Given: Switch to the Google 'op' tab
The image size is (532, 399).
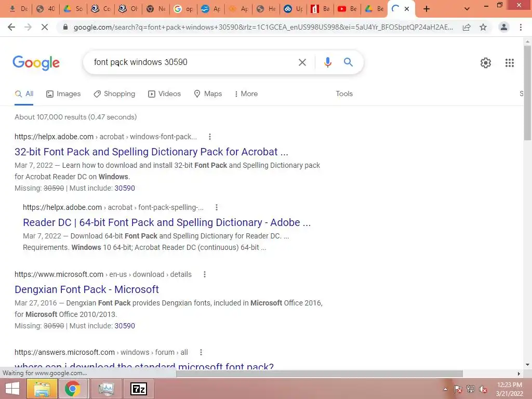Looking at the screenshot, I should [183, 9].
